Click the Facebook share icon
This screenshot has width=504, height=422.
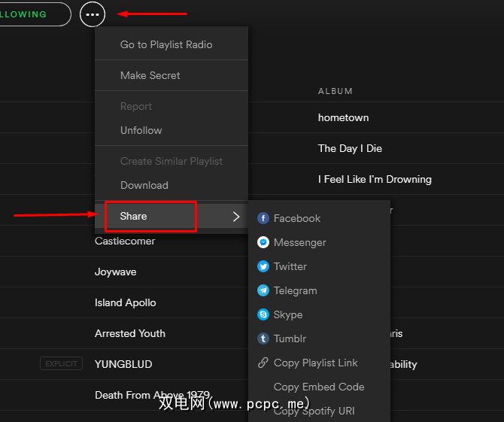point(263,218)
